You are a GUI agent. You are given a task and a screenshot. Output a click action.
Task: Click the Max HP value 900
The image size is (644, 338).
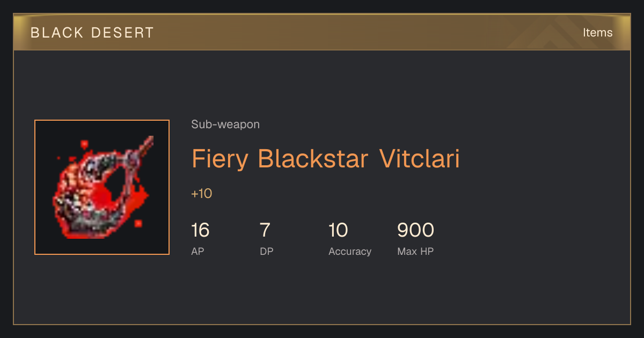coord(415,230)
